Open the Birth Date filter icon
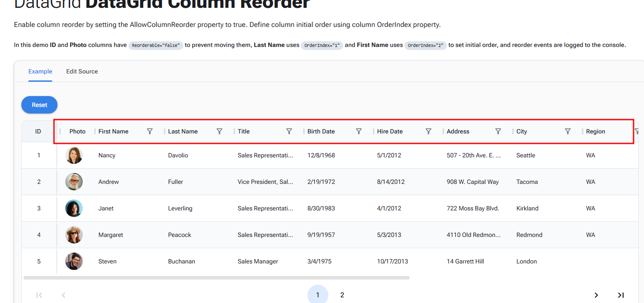The image size is (644, 303). tap(359, 131)
